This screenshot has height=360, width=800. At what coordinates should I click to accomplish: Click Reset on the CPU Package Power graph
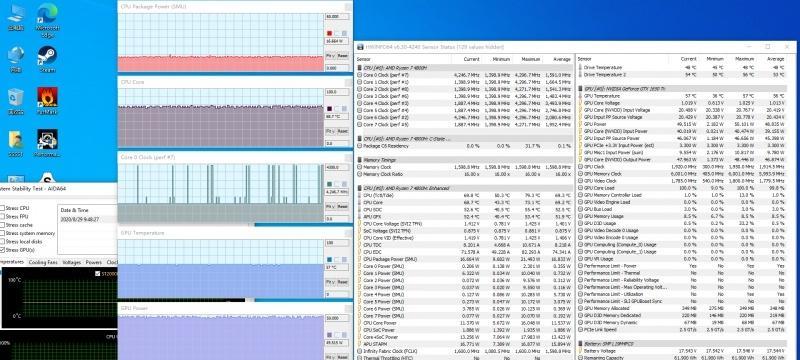343,56
